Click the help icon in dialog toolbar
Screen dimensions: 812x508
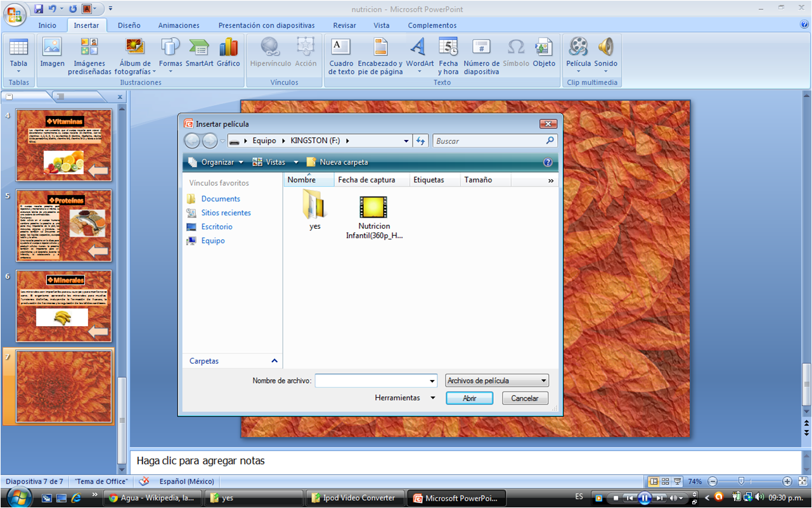(x=548, y=162)
